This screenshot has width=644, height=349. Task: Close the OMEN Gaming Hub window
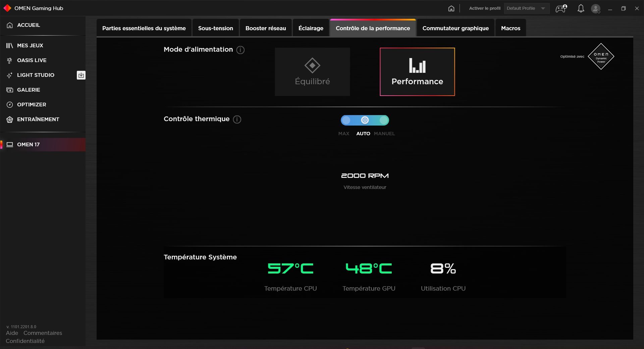coord(637,8)
